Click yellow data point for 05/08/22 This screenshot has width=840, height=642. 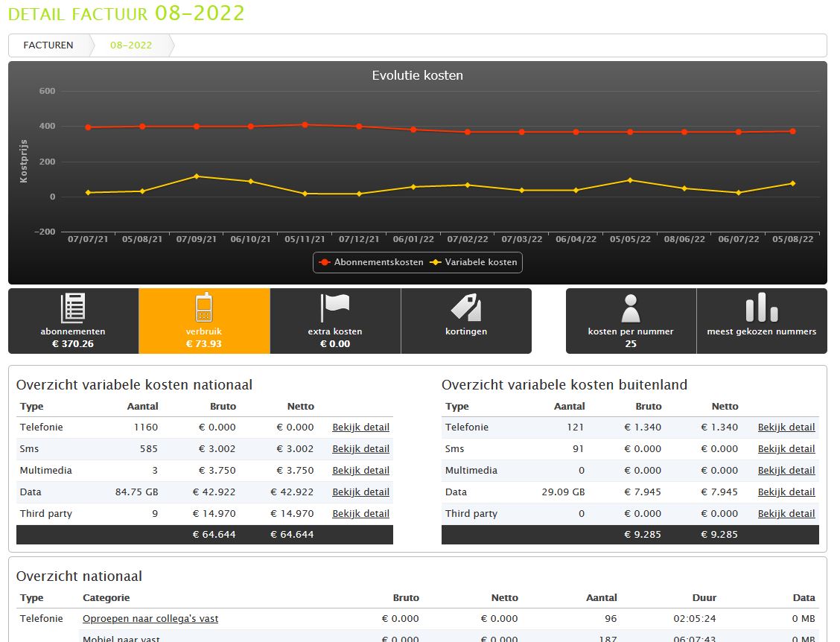[x=793, y=184]
